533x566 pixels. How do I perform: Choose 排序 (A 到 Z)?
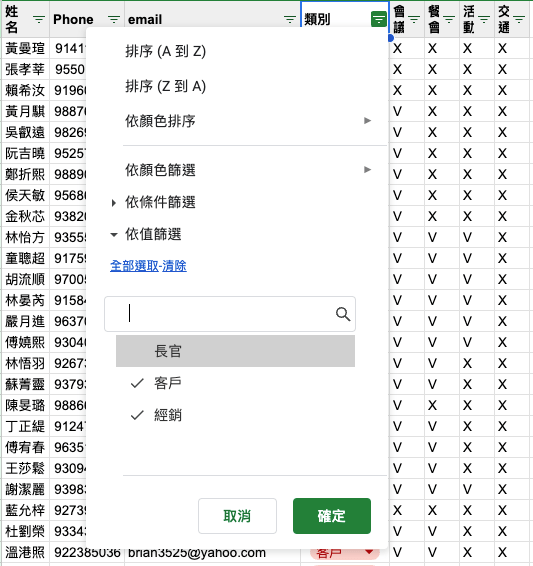click(x=166, y=51)
